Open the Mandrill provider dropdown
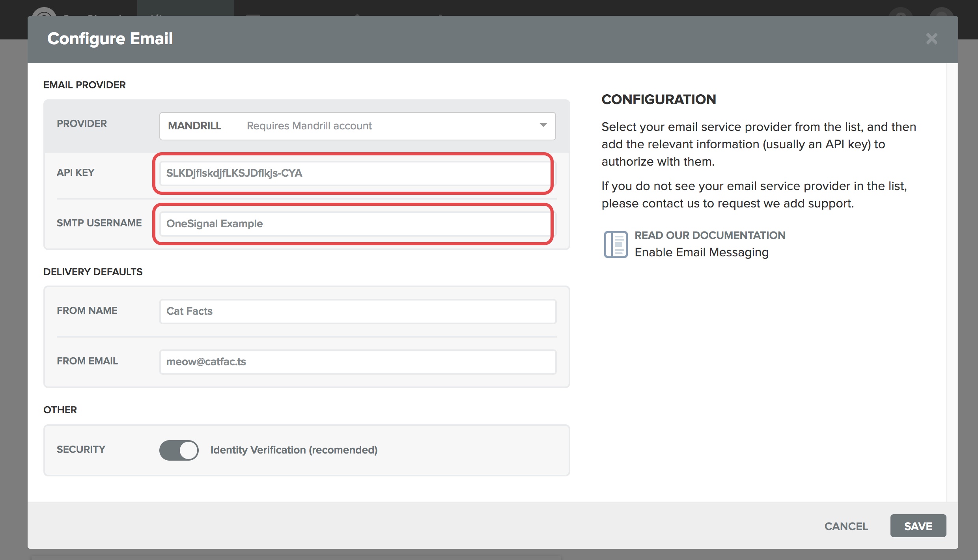 pos(357,126)
